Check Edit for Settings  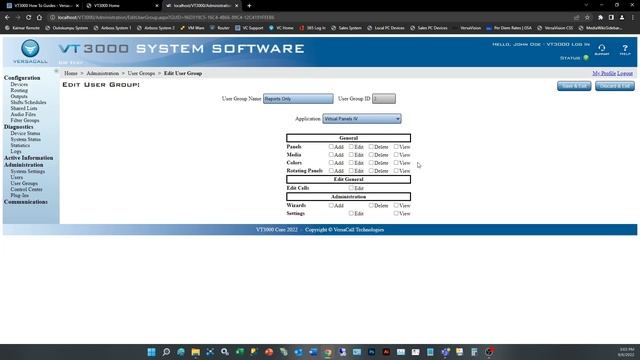(x=351, y=213)
